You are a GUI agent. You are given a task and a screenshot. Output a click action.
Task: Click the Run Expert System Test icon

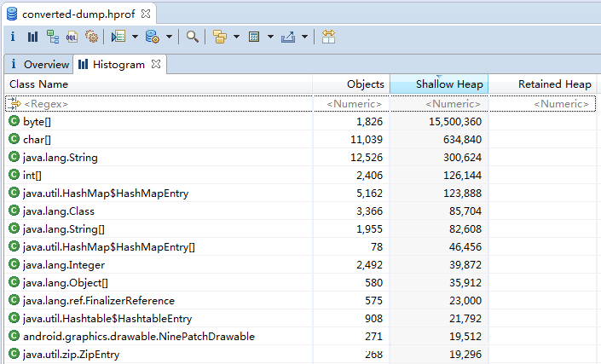(x=118, y=37)
